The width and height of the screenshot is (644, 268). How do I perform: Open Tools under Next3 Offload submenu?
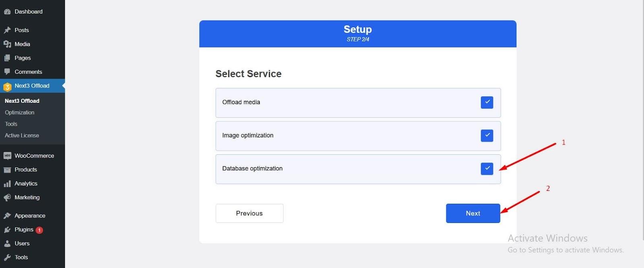[11, 124]
